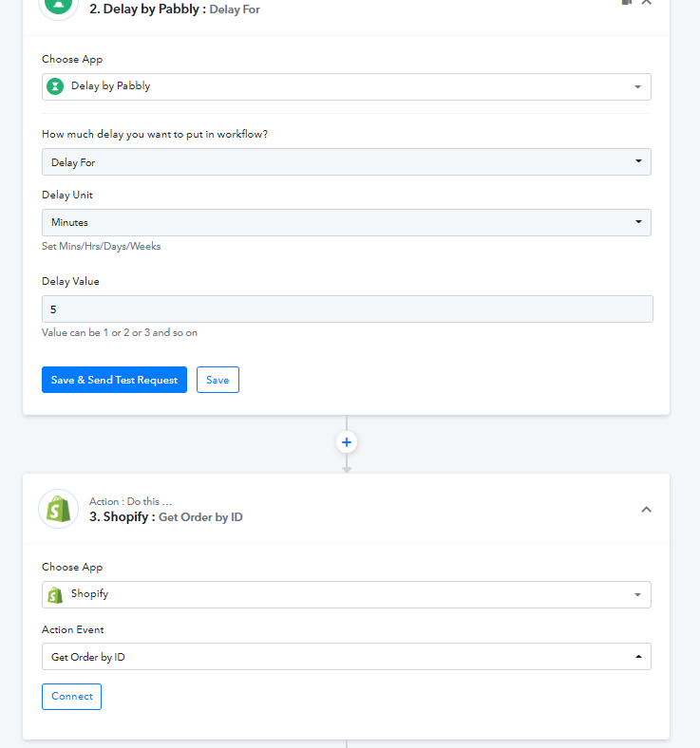Click the Action : Do this ... label
Image resolution: width=700 pixels, height=748 pixels.
click(x=131, y=501)
